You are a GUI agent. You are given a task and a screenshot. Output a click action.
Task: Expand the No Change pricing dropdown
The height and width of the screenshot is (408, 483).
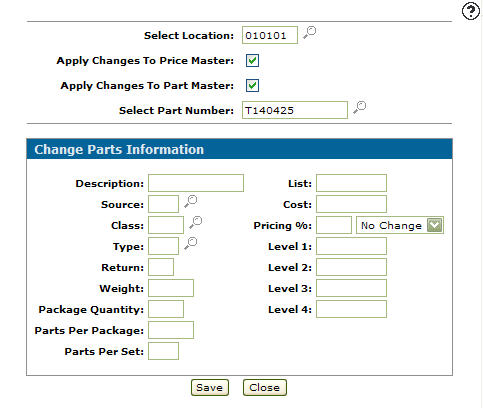point(400,225)
